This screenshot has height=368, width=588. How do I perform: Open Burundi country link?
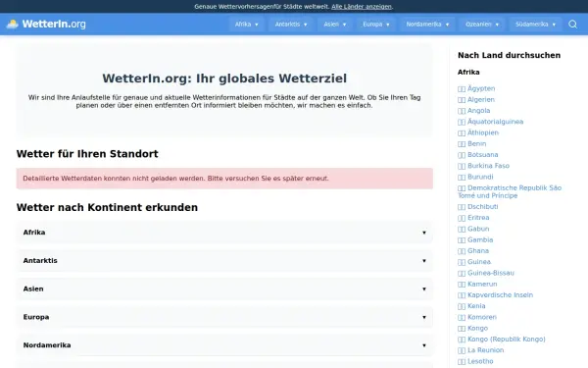point(475,177)
